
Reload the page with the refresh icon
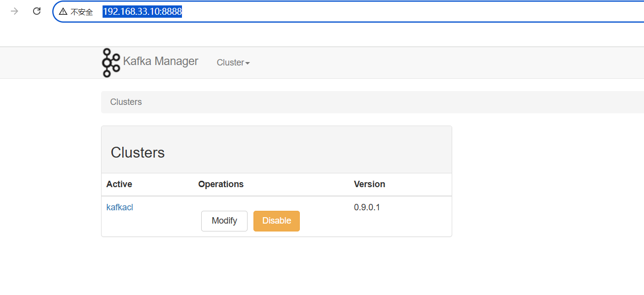click(x=36, y=11)
